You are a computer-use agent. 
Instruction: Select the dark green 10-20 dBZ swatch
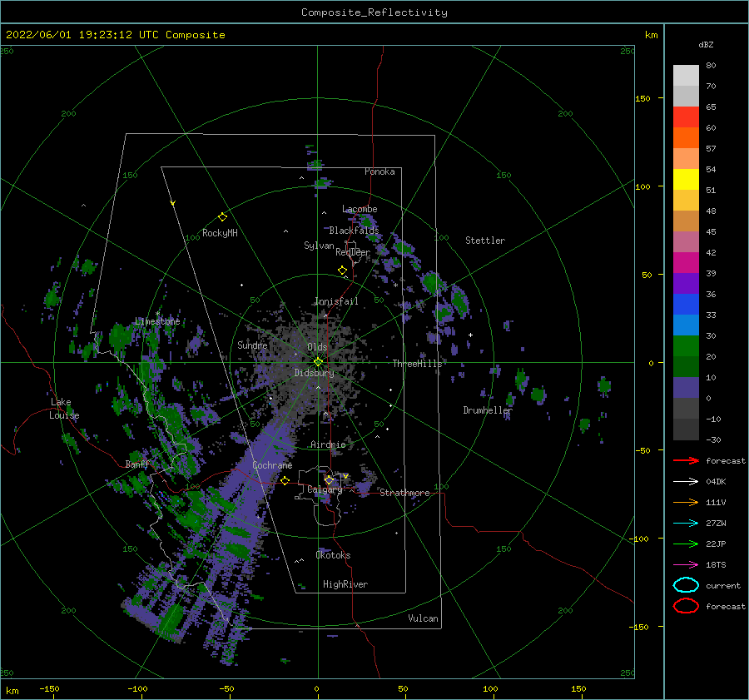[686, 367]
